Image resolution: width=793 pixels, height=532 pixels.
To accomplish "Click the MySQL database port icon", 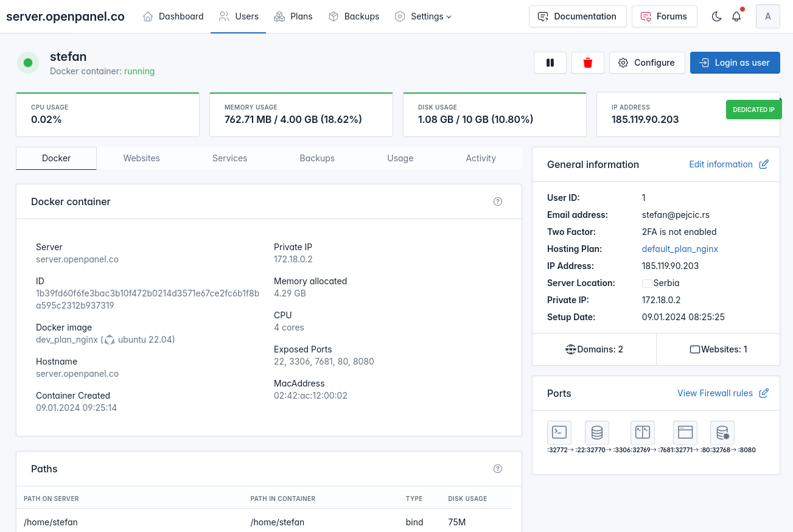I will click(597, 432).
